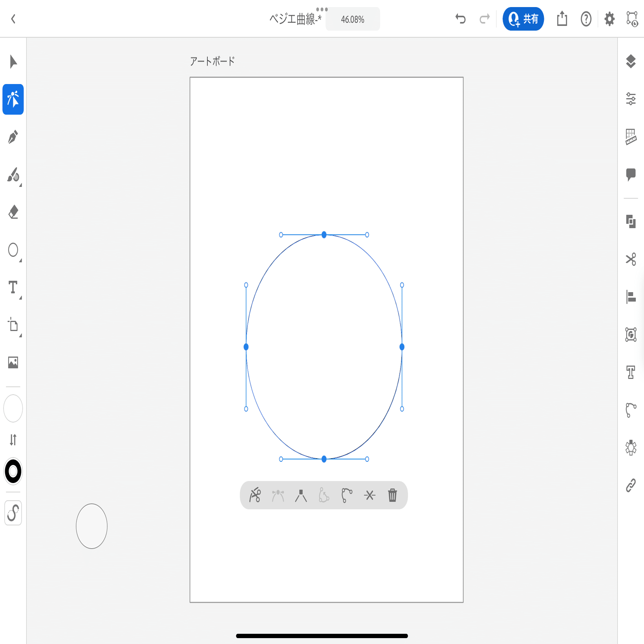Select the bottom anchor point of ellipse
The width and height of the screenshot is (644, 644).
[x=324, y=459]
